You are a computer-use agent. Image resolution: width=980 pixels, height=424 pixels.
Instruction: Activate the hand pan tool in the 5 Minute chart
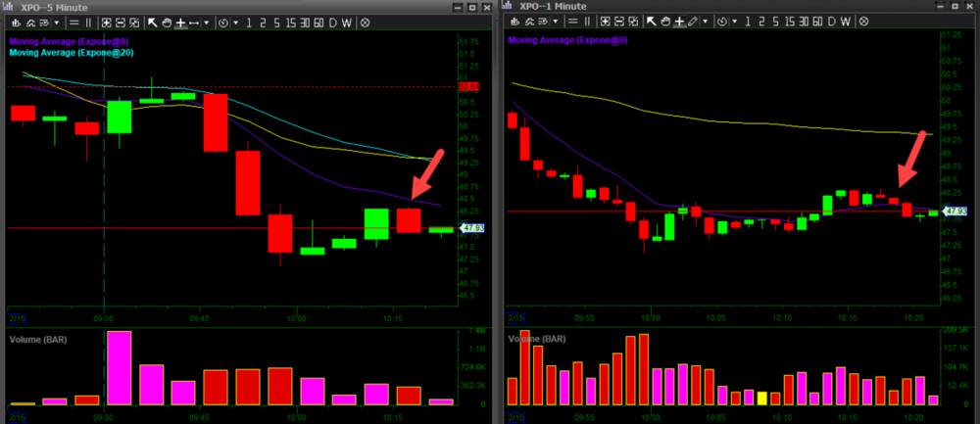pyautogui.click(x=167, y=22)
